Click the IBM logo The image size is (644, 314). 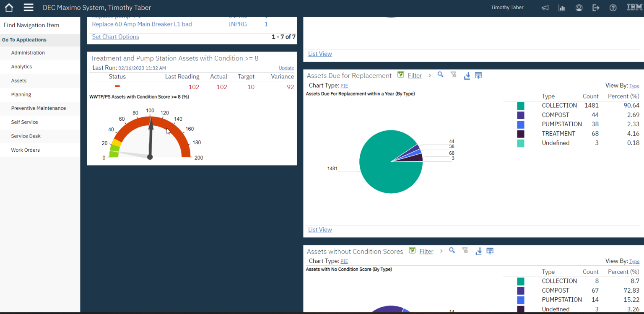634,7
